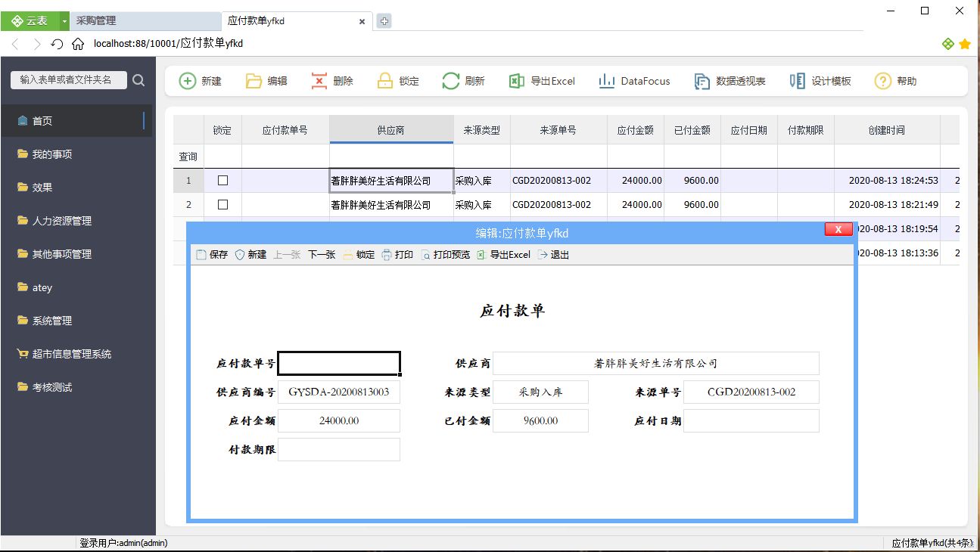
Task: Open 首页 in the sidebar
Action: point(76,121)
